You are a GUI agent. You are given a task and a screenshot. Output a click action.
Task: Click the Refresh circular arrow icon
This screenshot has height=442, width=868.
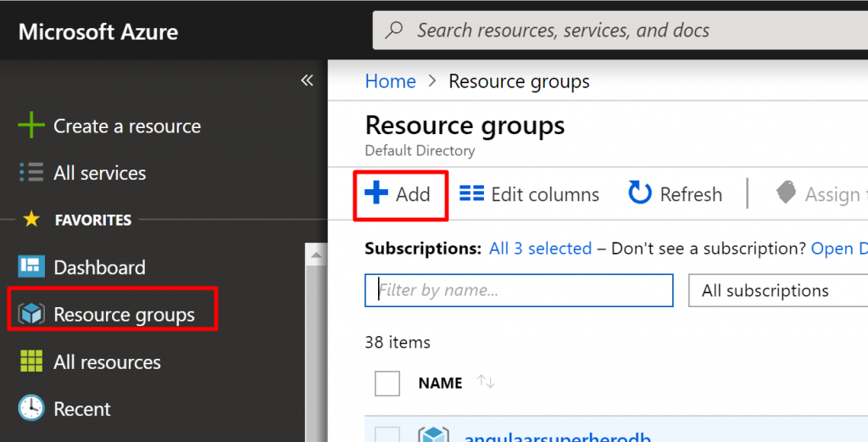tap(640, 194)
